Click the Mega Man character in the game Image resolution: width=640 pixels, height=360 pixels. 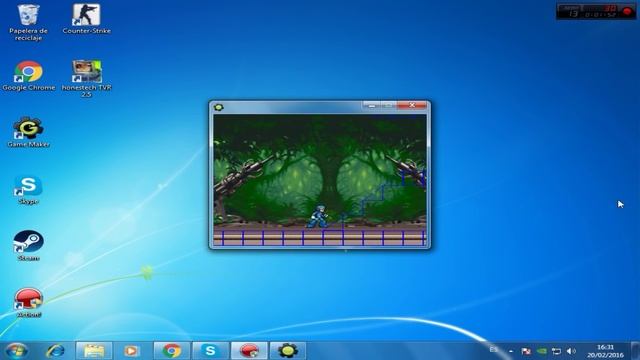(x=318, y=216)
